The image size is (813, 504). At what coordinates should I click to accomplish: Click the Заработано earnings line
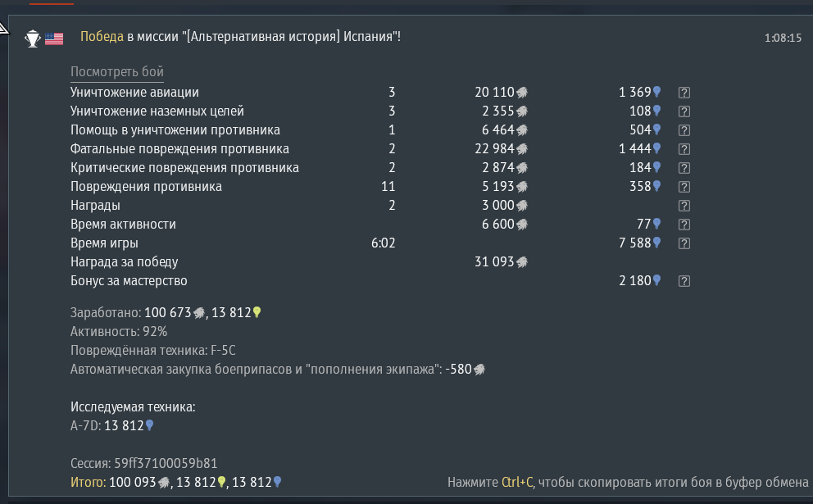coord(166,312)
